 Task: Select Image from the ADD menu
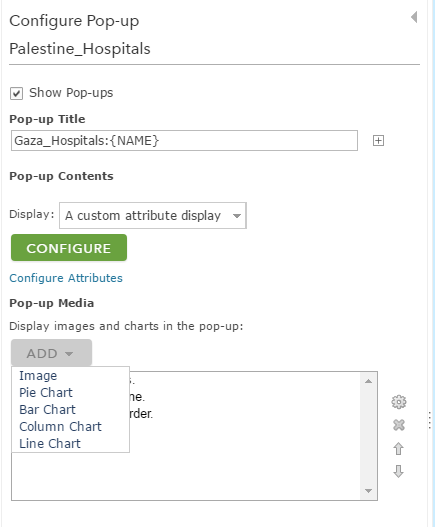pyautogui.click(x=38, y=375)
